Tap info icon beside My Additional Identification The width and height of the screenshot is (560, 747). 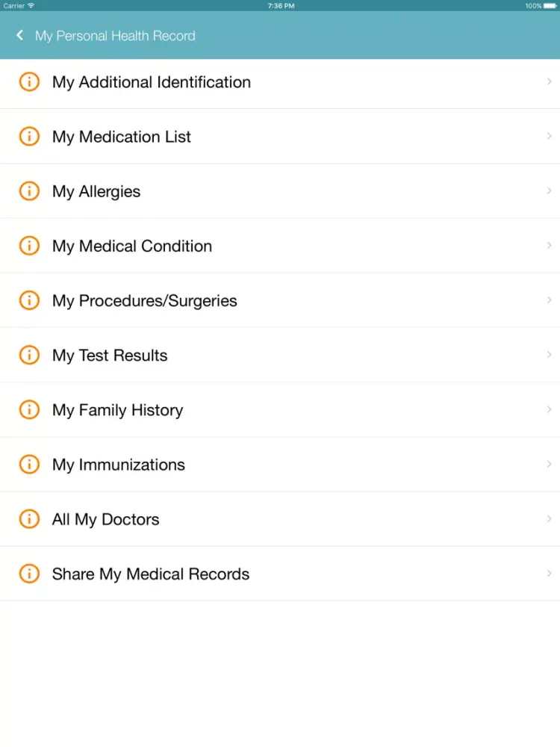[x=29, y=81]
